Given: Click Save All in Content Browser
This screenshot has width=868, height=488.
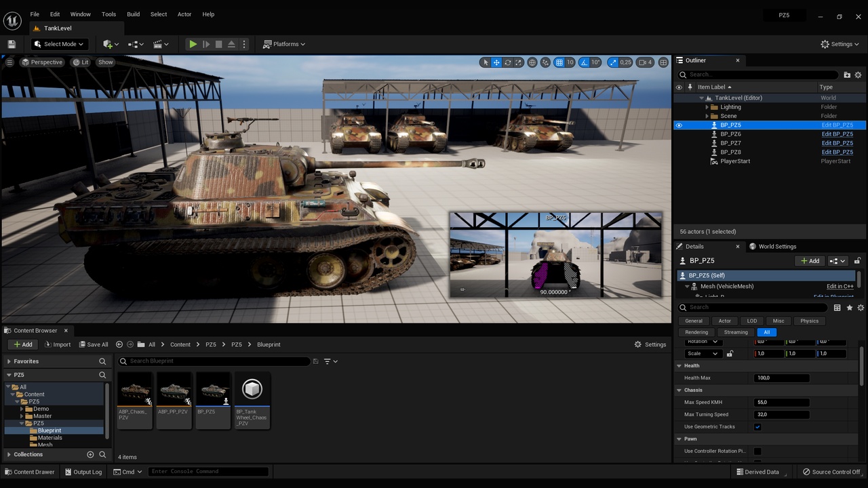Looking at the screenshot, I should tap(92, 344).
